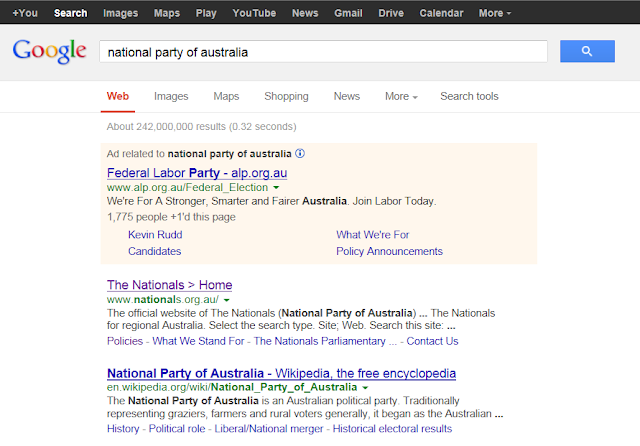Open the What We're For sitelink
The image size is (640, 446).
[x=372, y=235]
